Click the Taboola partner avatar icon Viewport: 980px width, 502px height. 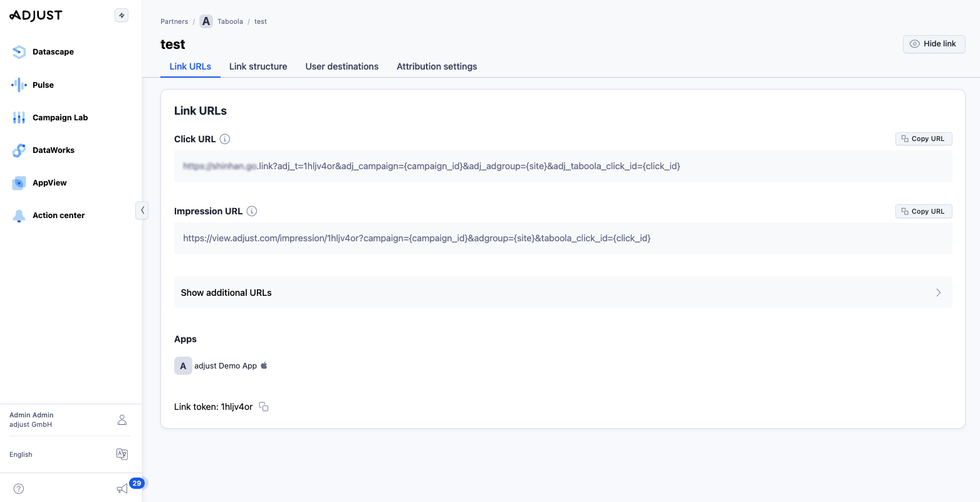[206, 21]
